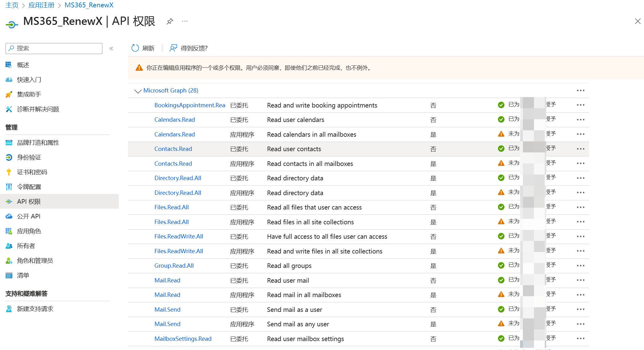644x350 pixels.
Task: Click the warning status icon for Read mail in all mailboxes
Action: (501, 295)
